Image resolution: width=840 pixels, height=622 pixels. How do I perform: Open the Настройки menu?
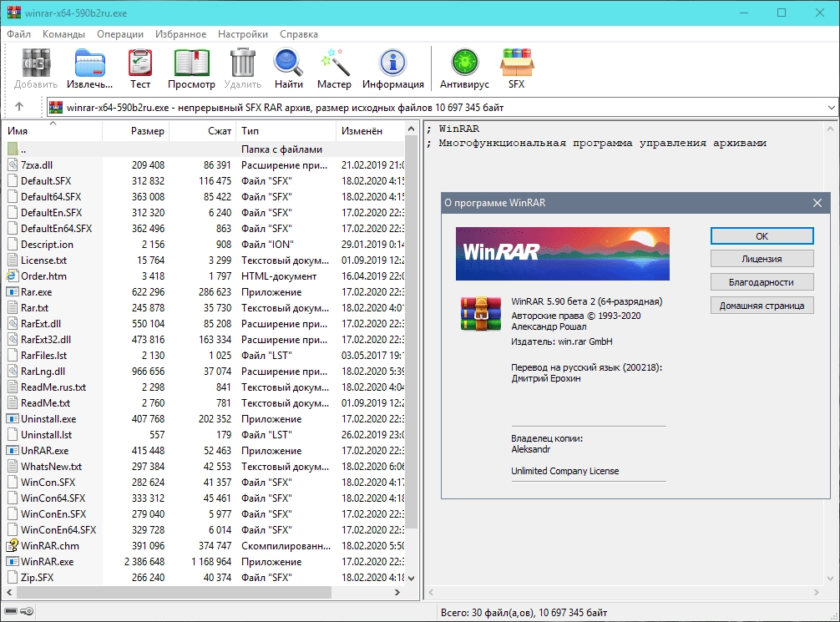243,33
